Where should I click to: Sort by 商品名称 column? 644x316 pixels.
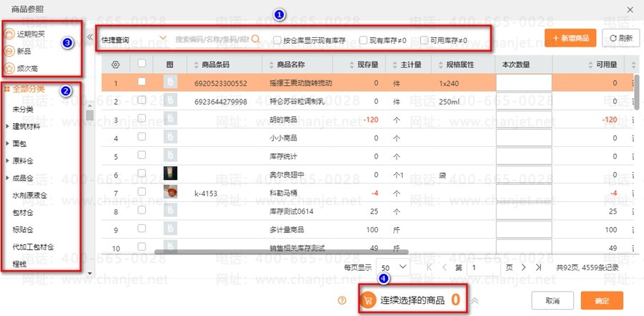point(271,65)
